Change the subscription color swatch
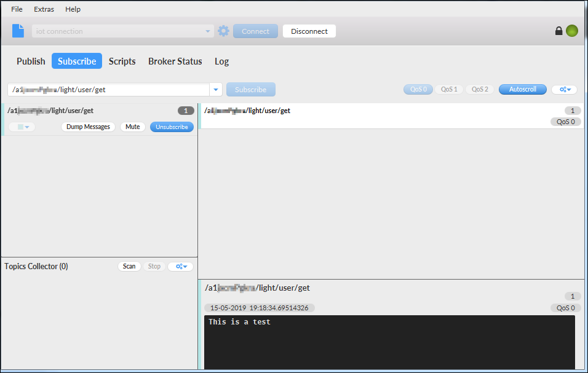 [21, 125]
